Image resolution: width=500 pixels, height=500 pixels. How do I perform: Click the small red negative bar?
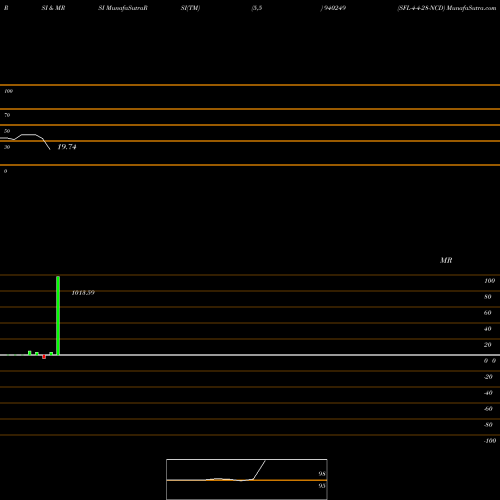[x=44, y=357]
